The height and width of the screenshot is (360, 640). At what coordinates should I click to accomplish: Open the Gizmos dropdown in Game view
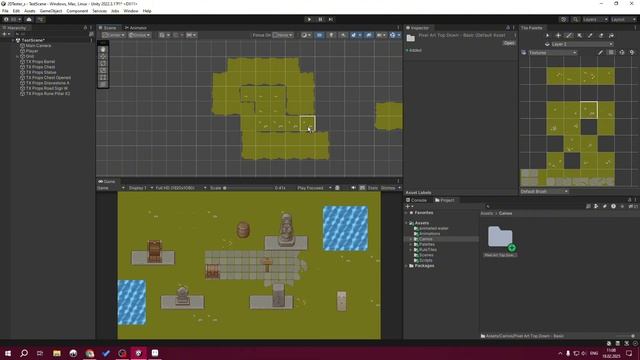pyautogui.click(x=390, y=188)
